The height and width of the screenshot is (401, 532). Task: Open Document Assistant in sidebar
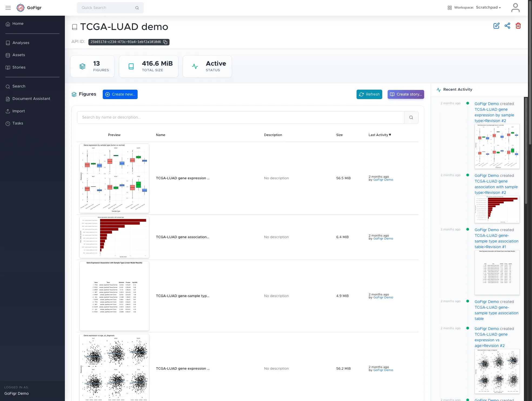tap(31, 99)
